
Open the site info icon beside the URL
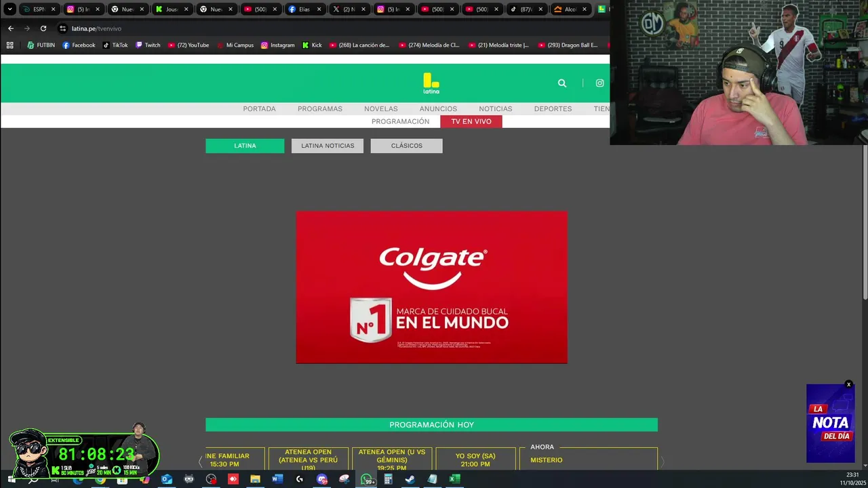click(x=62, y=28)
